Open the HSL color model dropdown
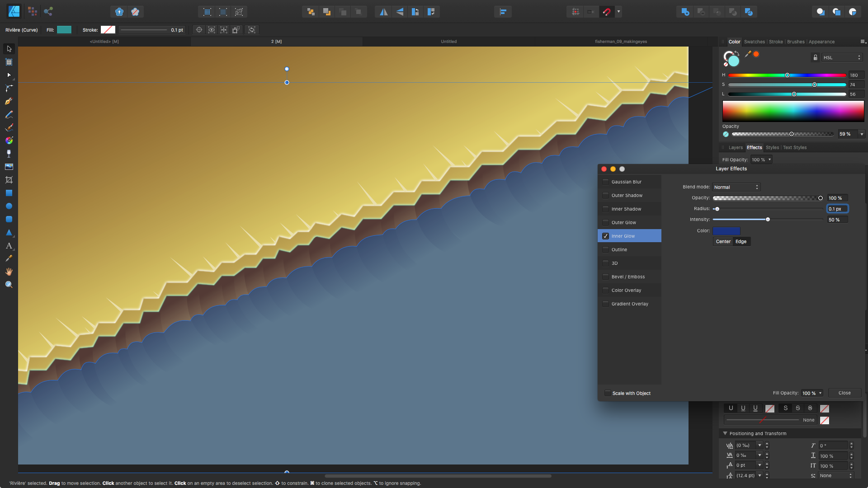Screen dimensions: 868x488 (x=842, y=57)
